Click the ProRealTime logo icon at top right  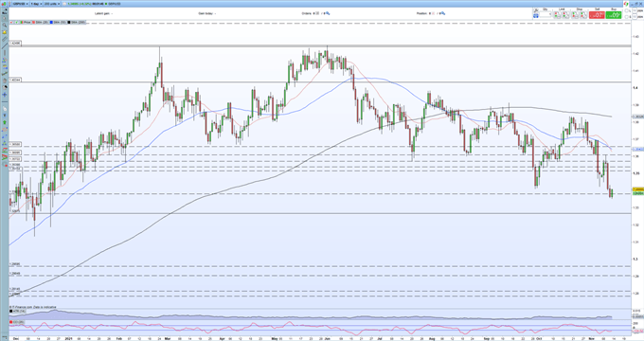(626, 4)
